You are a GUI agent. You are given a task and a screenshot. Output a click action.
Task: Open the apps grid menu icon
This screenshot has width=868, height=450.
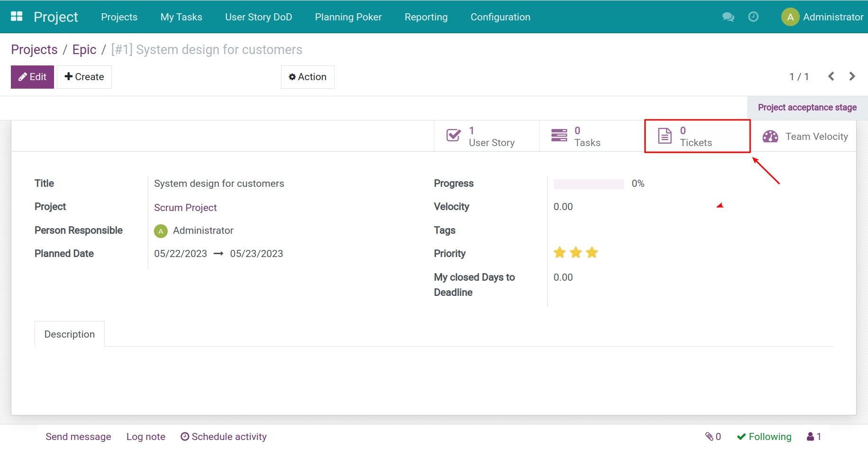pyautogui.click(x=16, y=16)
